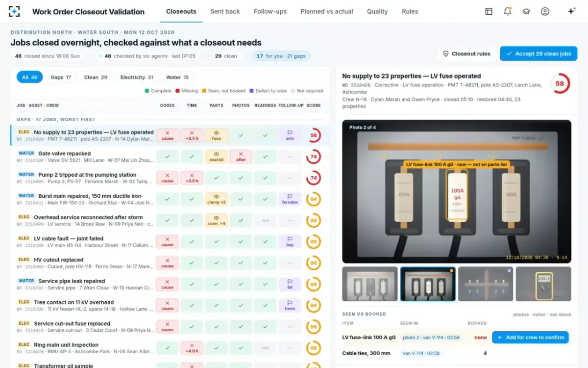
Task: Open the sparkles assistant icon
Action: coord(571,11)
